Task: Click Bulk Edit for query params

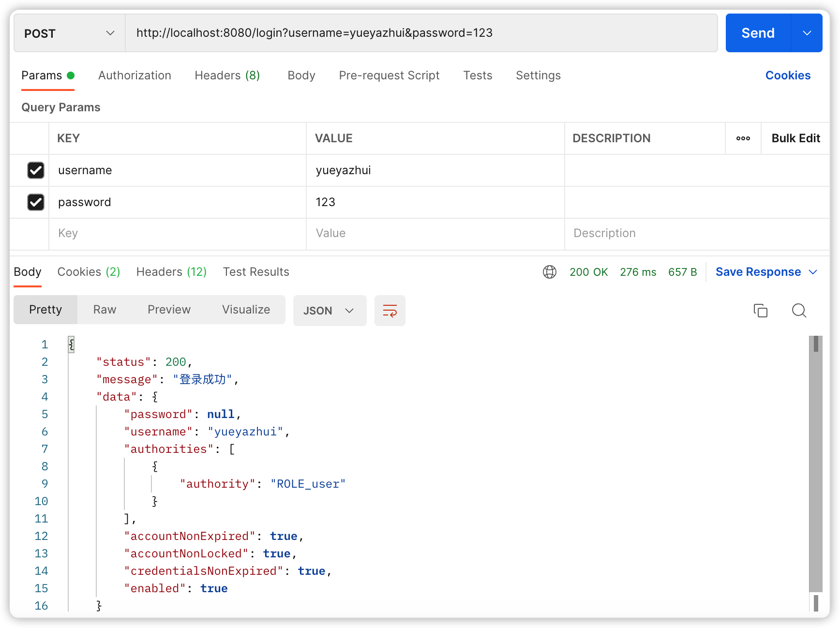Action: point(795,138)
